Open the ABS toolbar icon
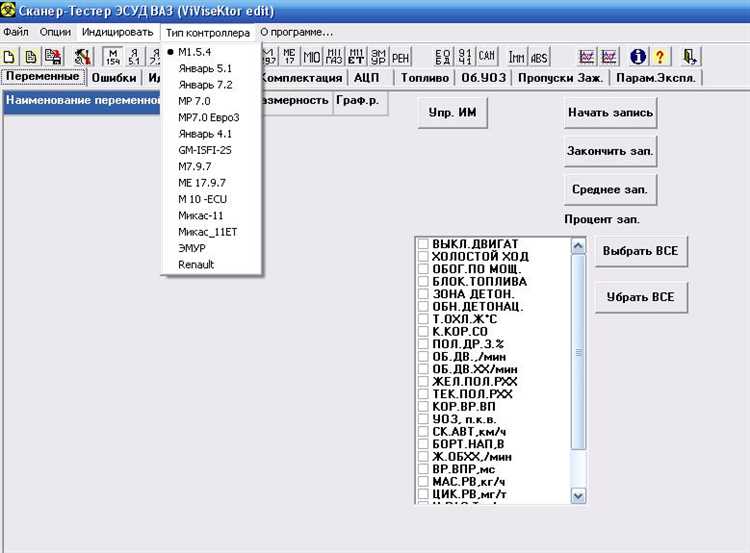This screenshot has height=553, width=750. point(539,57)
